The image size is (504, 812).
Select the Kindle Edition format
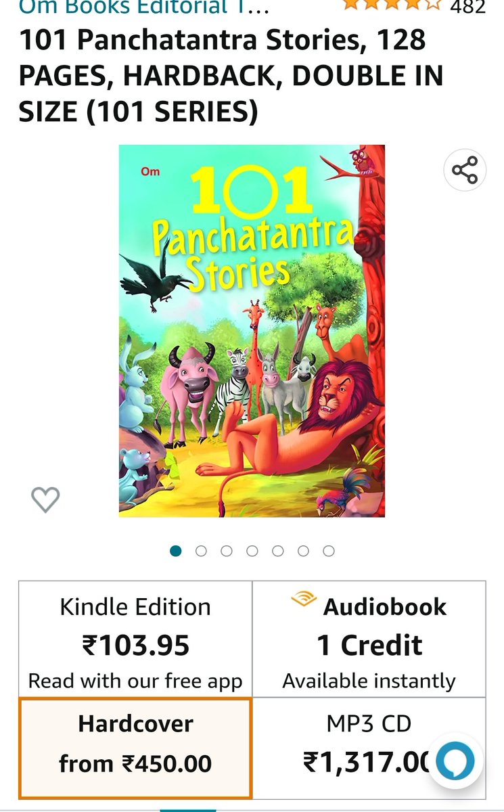tap(135, 639)
